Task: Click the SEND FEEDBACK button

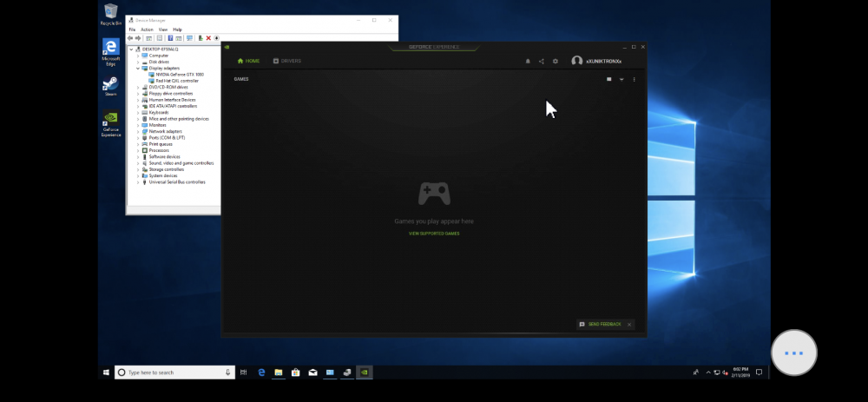Action: 601,325
